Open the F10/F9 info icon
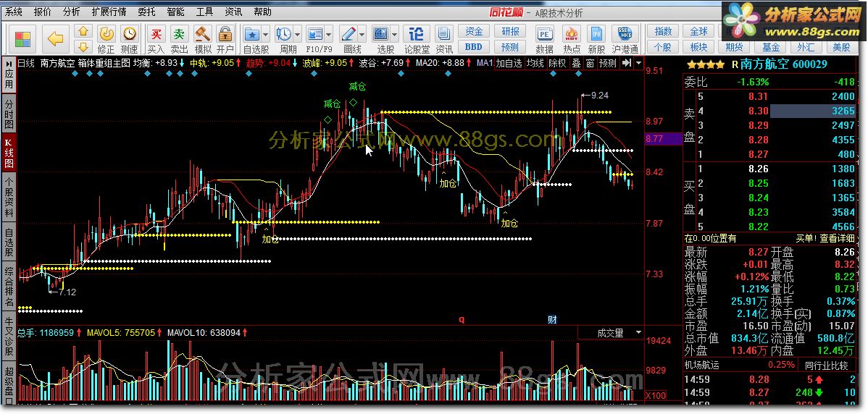The height and width of the screenshot is (414, 868). [315, 34]
